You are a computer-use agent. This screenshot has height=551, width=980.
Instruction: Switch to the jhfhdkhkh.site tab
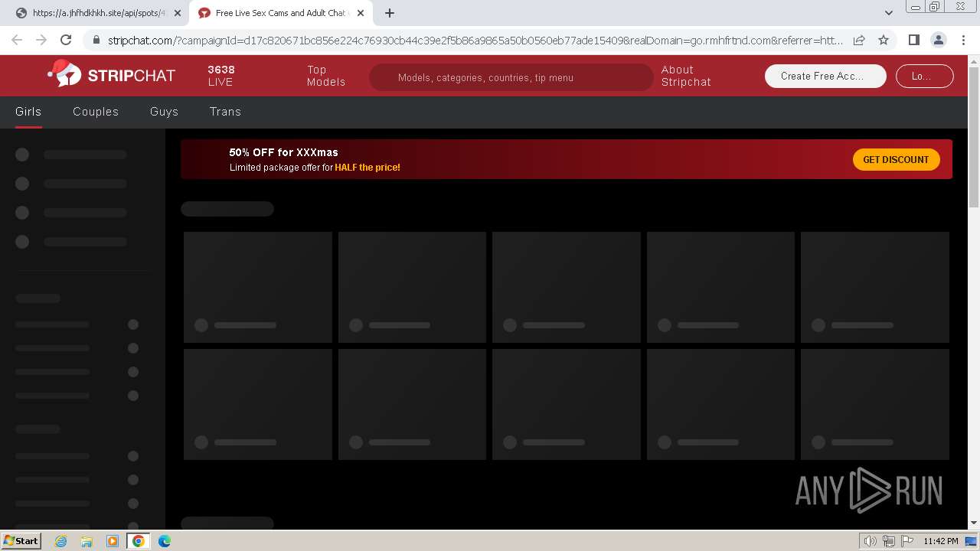pyautogui.click(x=98, y=13)
